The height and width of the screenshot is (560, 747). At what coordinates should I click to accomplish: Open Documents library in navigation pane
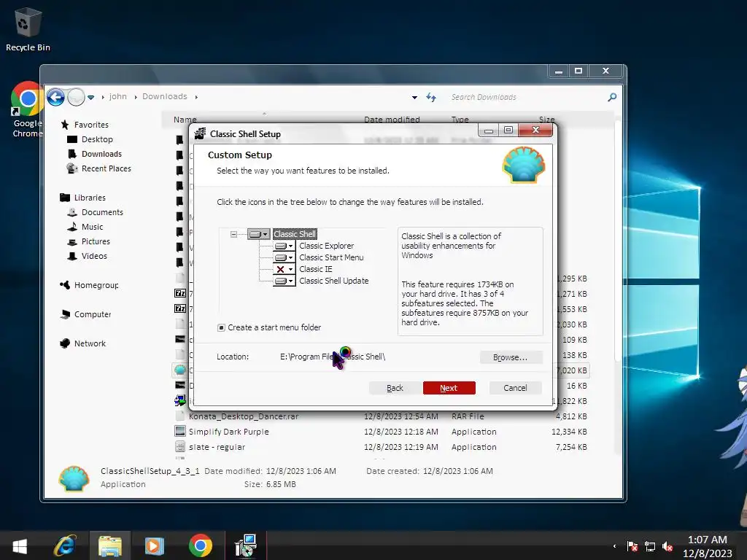tap(102, 212)
